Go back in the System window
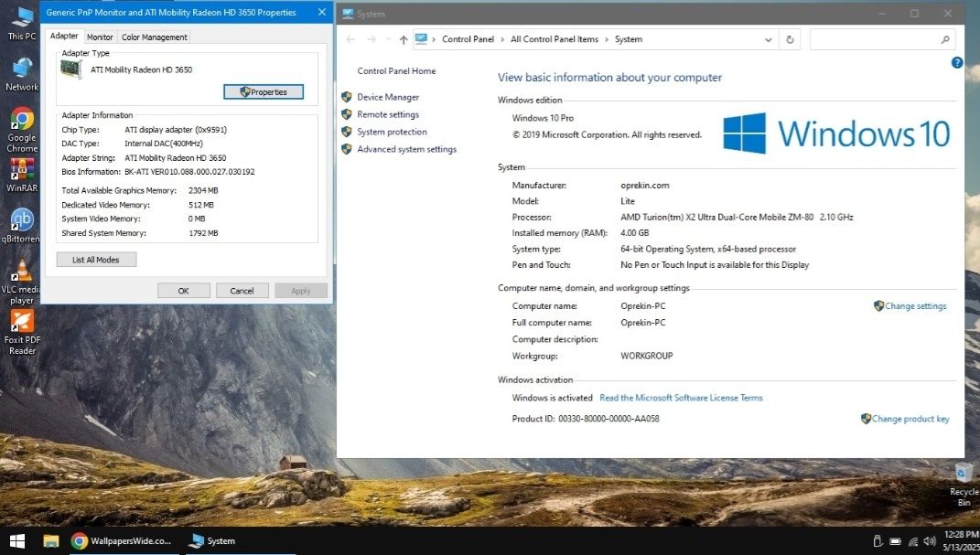 [350, 39]
